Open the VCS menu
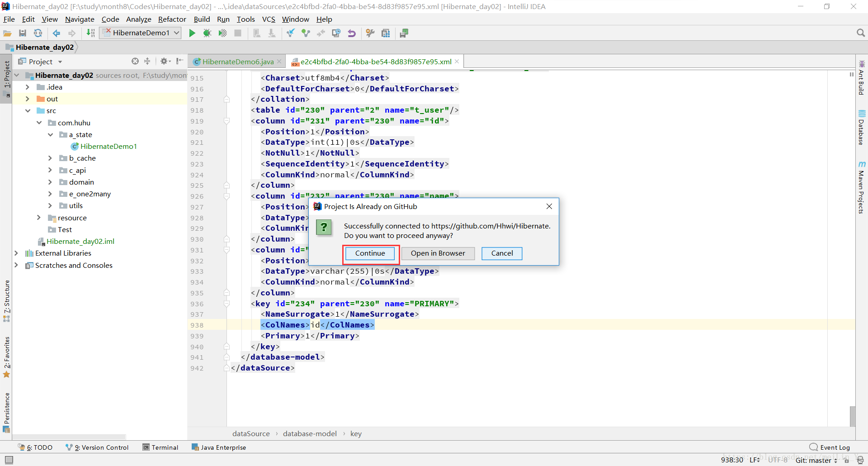The image size is (868, 466). pyautogui.click(x=269, y=19)
